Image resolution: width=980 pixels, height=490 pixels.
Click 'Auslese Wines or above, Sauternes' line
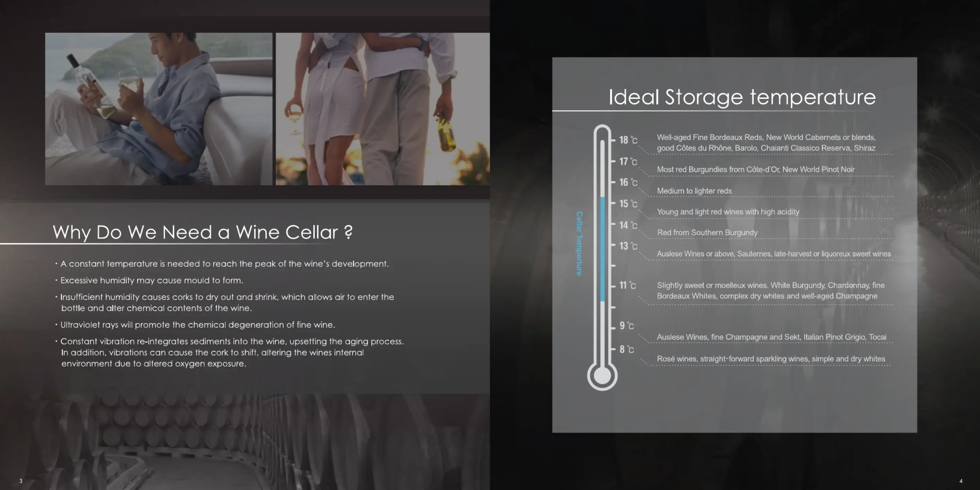tap(774, 254)
